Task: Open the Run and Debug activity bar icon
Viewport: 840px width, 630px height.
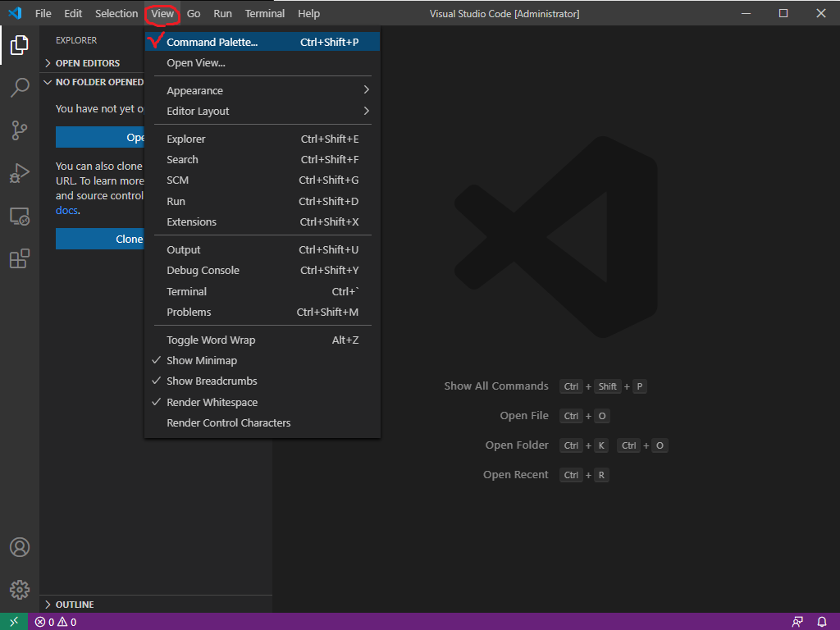Action: [20, 173]
